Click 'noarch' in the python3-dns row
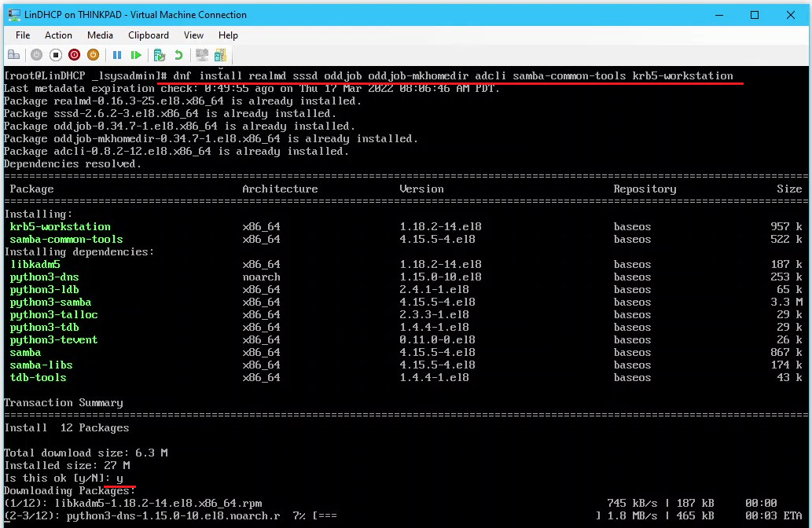The width and height of the screenshot is (812, 528). point(262,277)
